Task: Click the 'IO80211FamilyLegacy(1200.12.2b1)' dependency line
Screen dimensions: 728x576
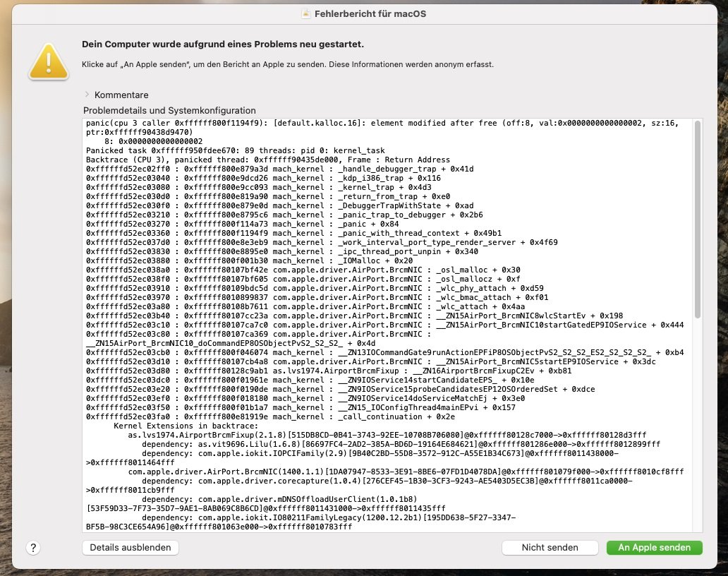Action: coord(301,522)
